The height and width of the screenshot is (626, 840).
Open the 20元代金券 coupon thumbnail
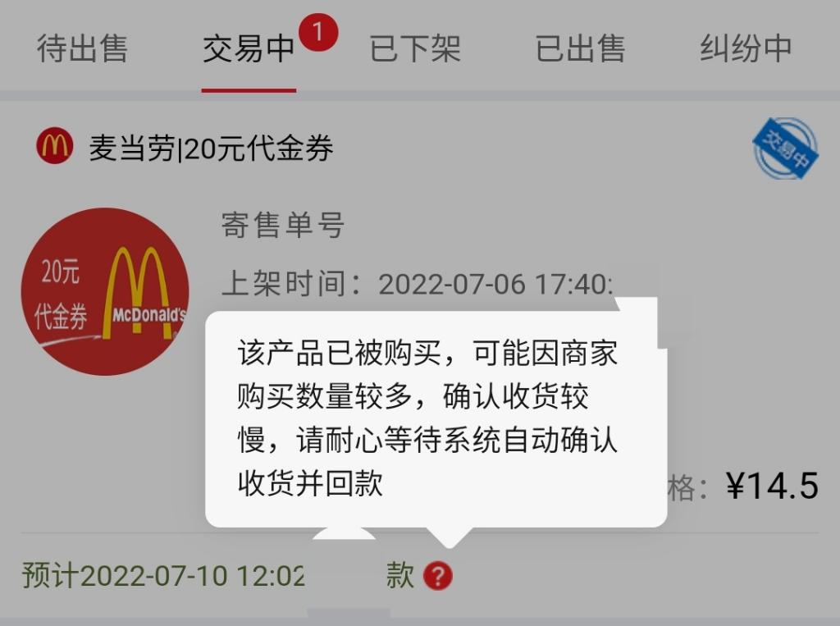pos(105,291)
